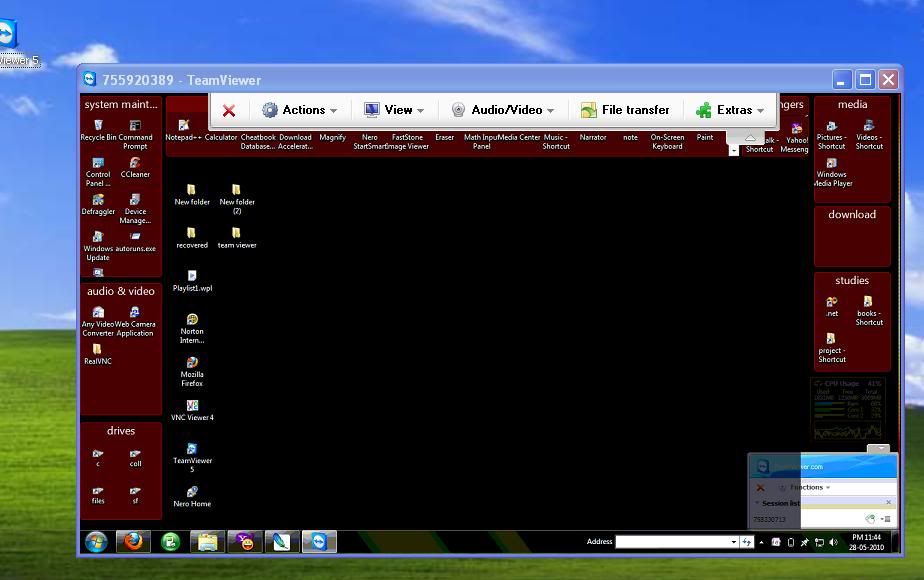Open the Notepad++ desktop icon
The height and width of the screenshot is (580, 924).
point(184,127)
